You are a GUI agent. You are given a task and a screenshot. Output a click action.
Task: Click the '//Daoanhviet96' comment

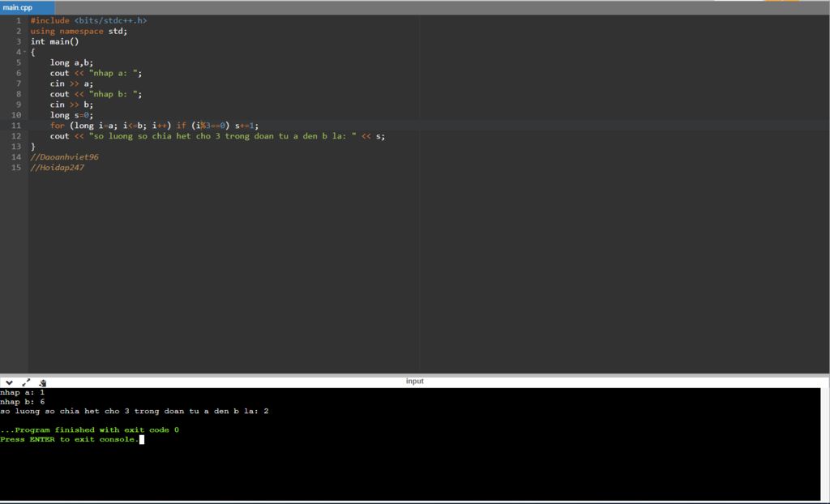coord(64,156)
